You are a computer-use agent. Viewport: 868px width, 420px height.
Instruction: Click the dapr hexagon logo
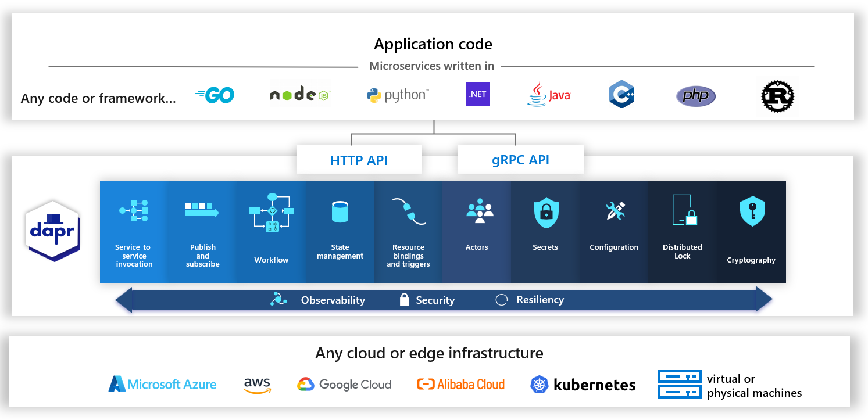53,231
